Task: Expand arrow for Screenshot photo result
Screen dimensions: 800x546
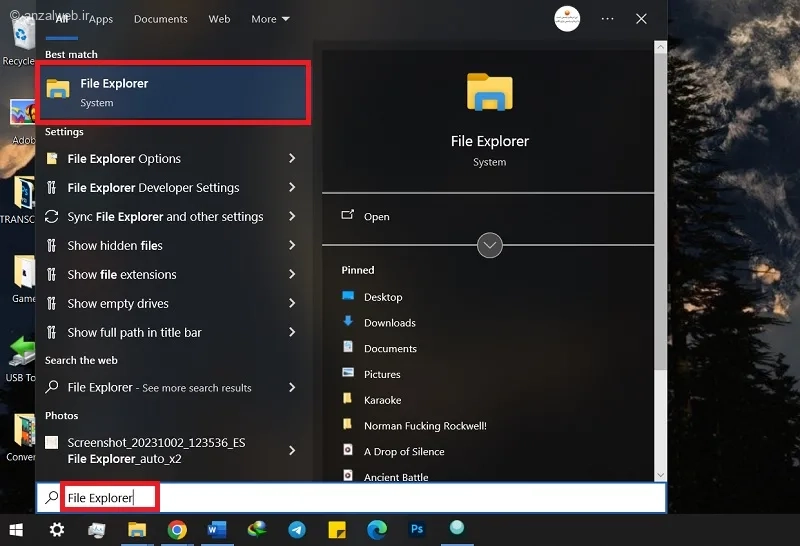Action: [x=292, y=451]
